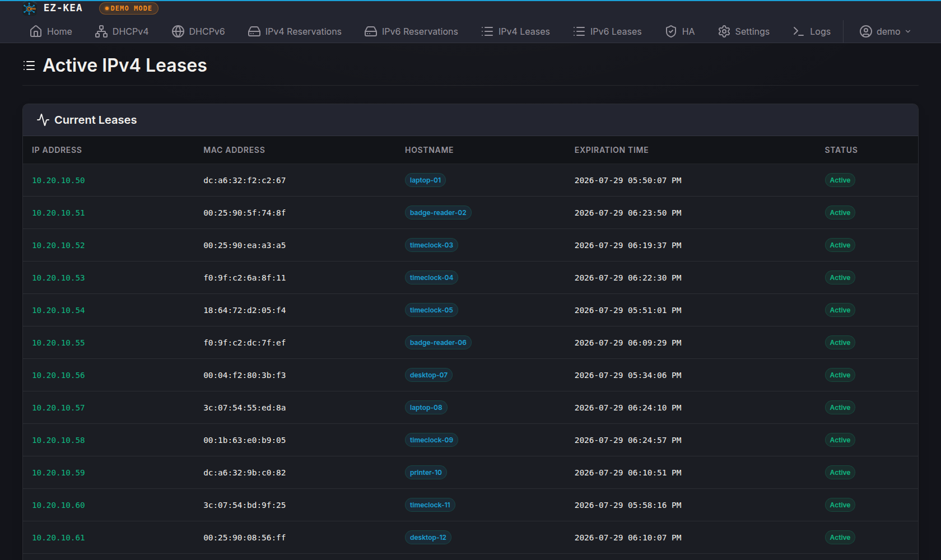Click IP address 10.20.10.51
The image size is (941, 560).
(x=58, y=213)
